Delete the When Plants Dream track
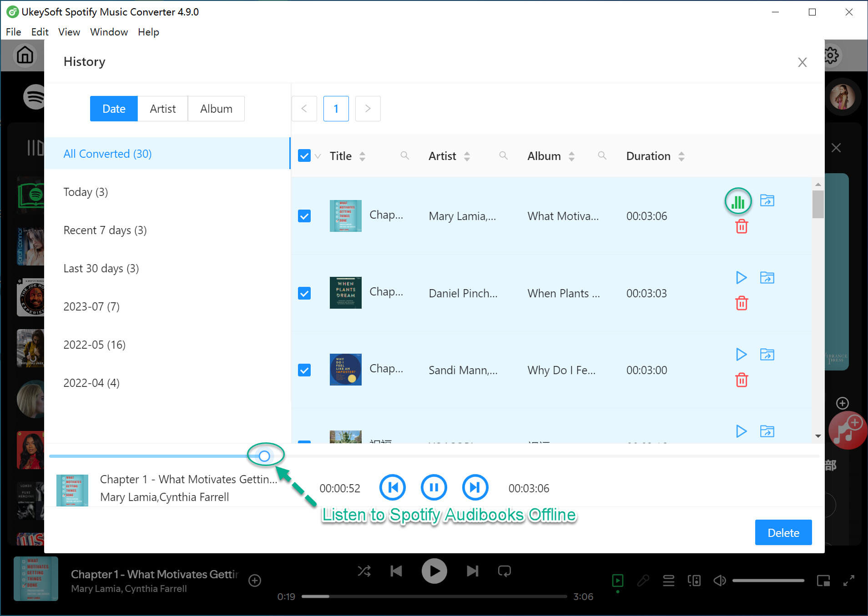 coord(742,303)
